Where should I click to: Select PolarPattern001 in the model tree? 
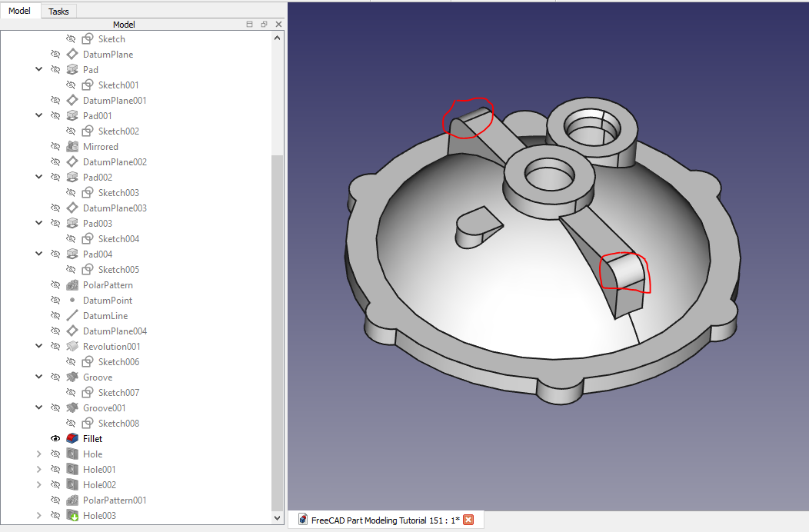coord(115,500)
